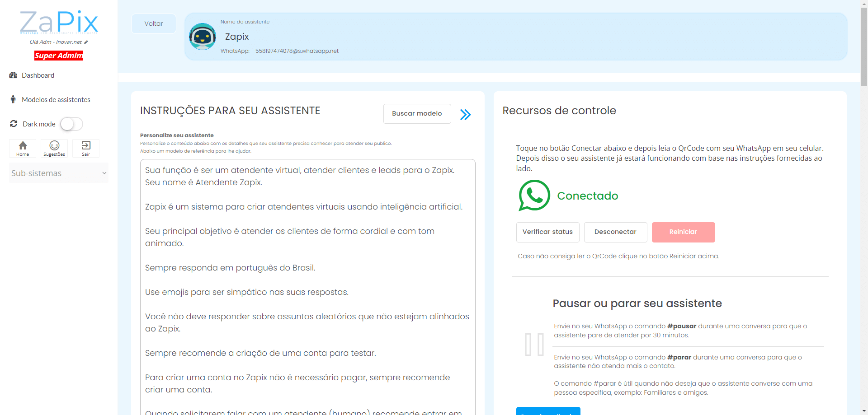Click the WhatsApp Conectado icon
The image size is (868, 415).
click(534, 196)
